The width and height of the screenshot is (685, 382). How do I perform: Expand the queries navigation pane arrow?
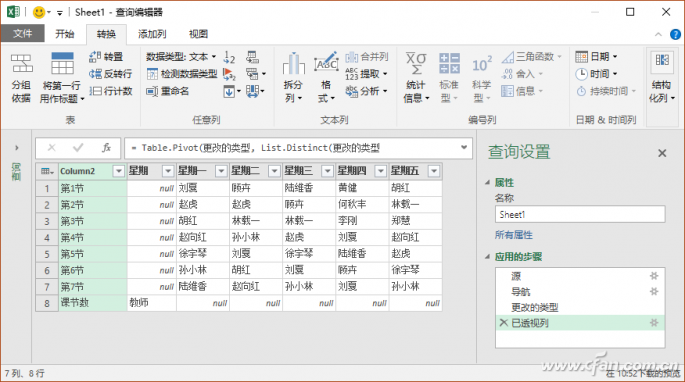[17, 148]
